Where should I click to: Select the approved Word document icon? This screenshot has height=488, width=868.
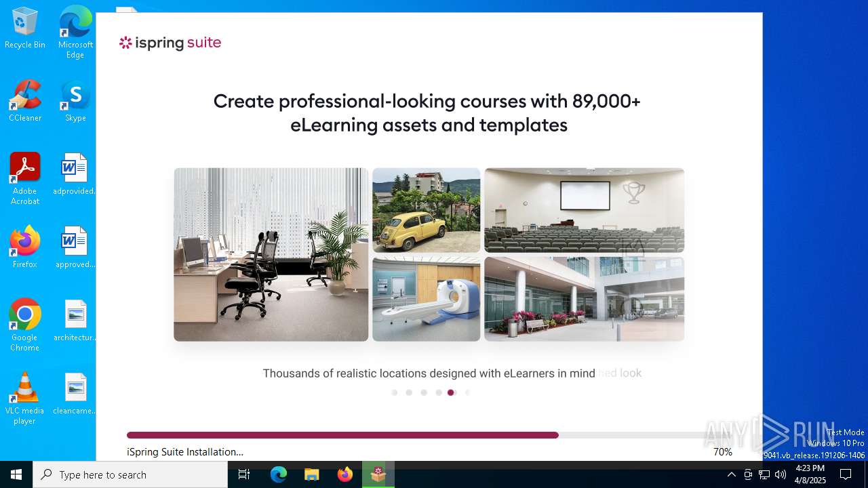(75, 248)
